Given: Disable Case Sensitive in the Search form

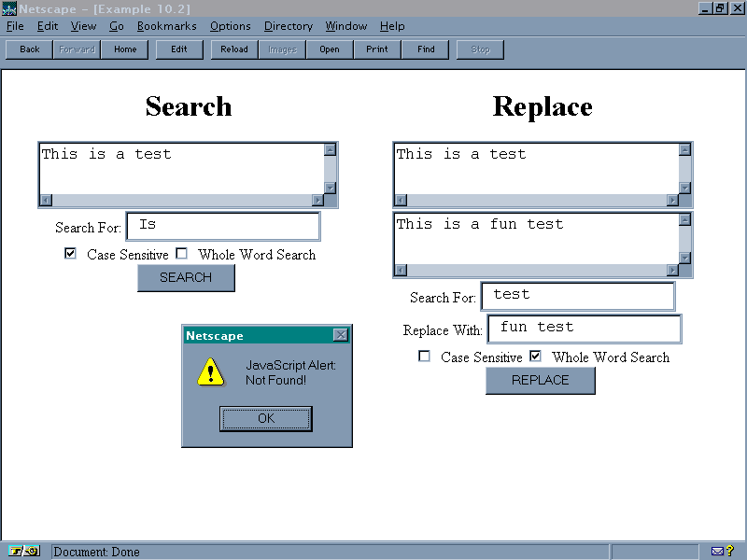Looking at the screenshot, I should pos(71,254).
